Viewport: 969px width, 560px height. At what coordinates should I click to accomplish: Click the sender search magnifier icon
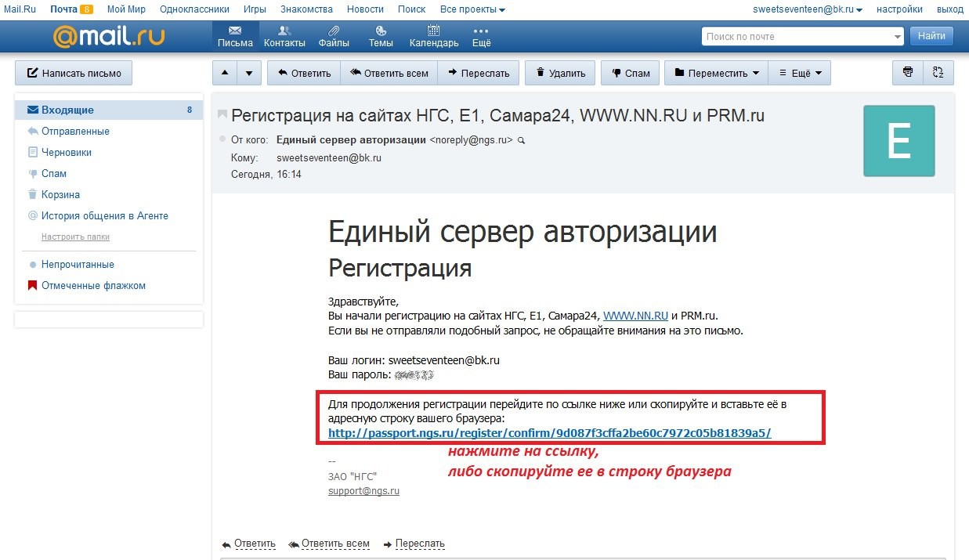point(522,140)
